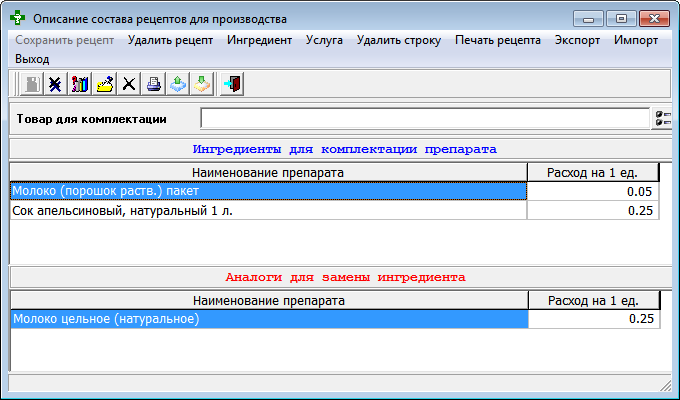Image resolution: width=680 pixels, height=400 pixels.
Task: Open the Импорт menu item
Action: click(x=636, y=40)
